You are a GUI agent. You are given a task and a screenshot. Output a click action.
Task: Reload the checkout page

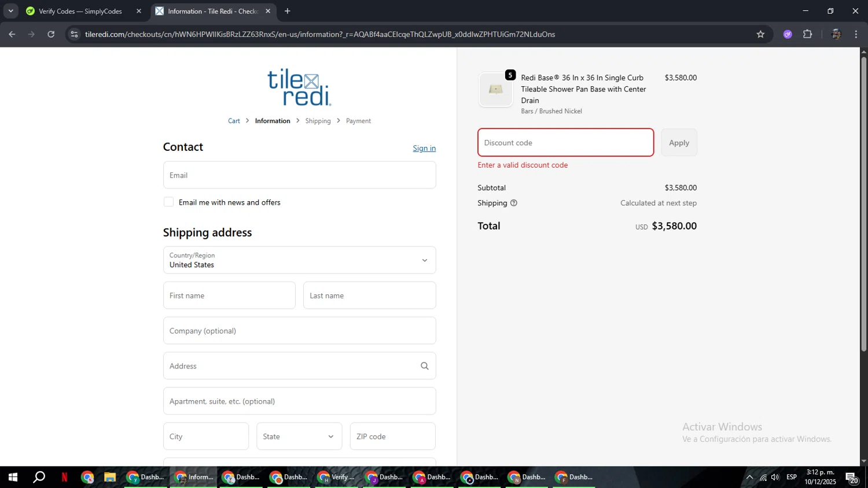[x=51, y=34]
